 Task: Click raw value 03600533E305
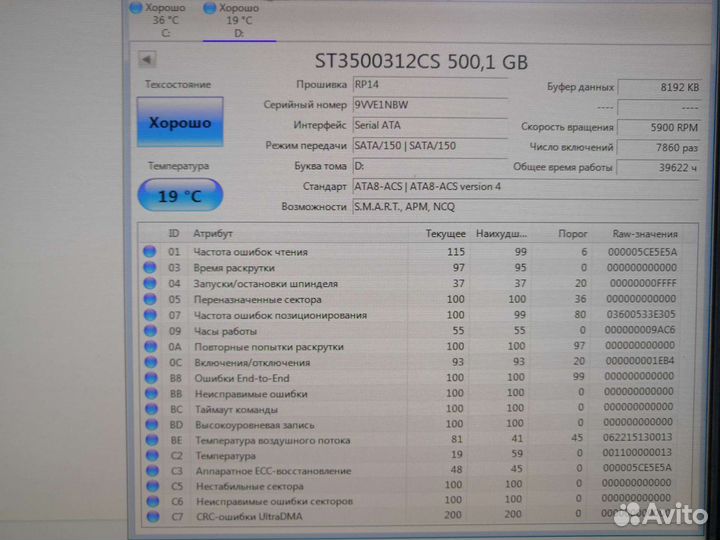641,315
